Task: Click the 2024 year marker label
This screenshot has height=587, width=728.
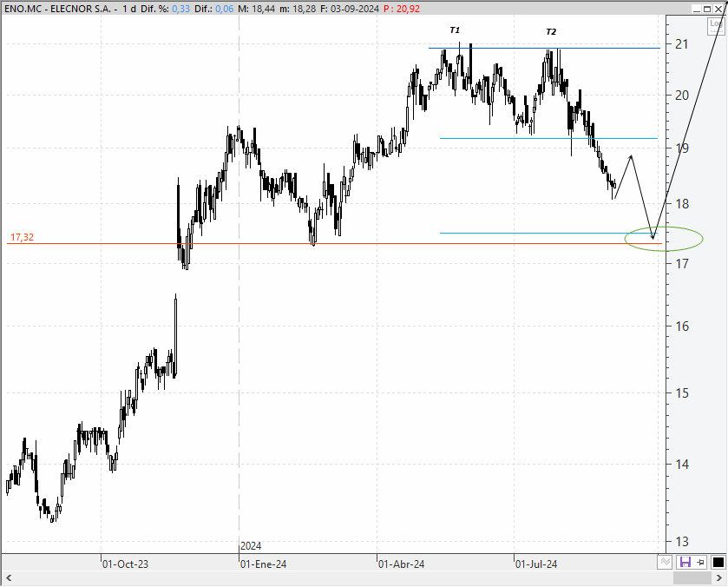Action: [251, 546]
